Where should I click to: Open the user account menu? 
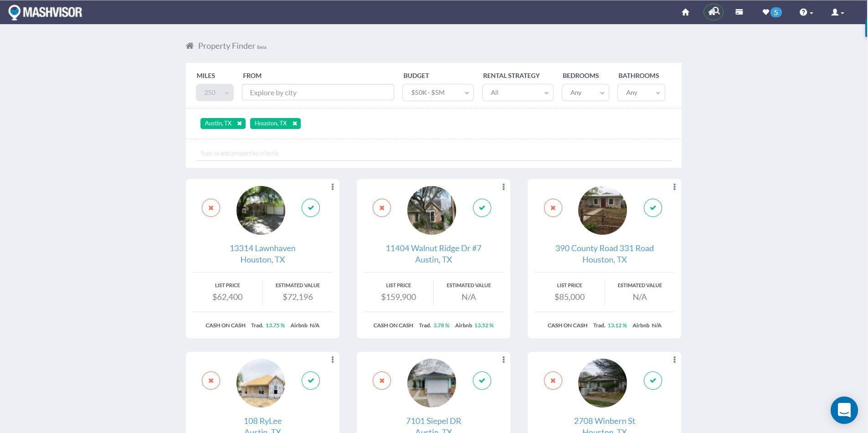[836, 12]
